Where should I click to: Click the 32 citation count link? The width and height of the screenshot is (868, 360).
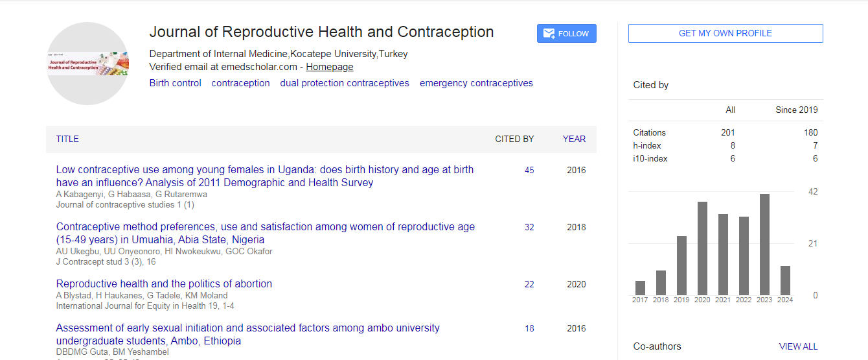point(529,228)
